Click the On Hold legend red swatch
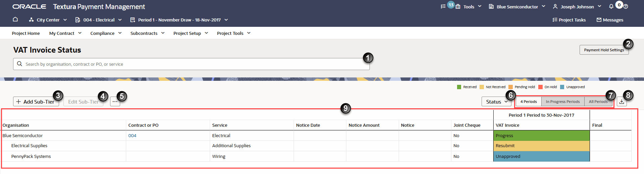 click(x=540, y=87)
